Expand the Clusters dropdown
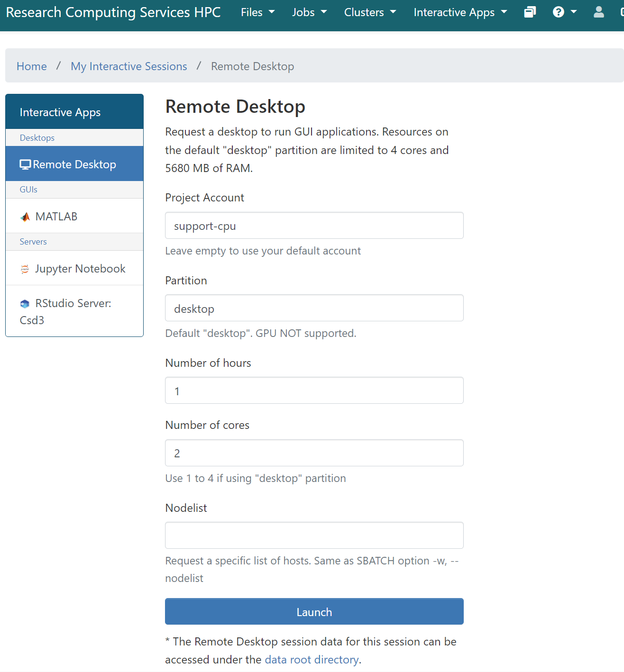624x672 pixels. [370, 12]
